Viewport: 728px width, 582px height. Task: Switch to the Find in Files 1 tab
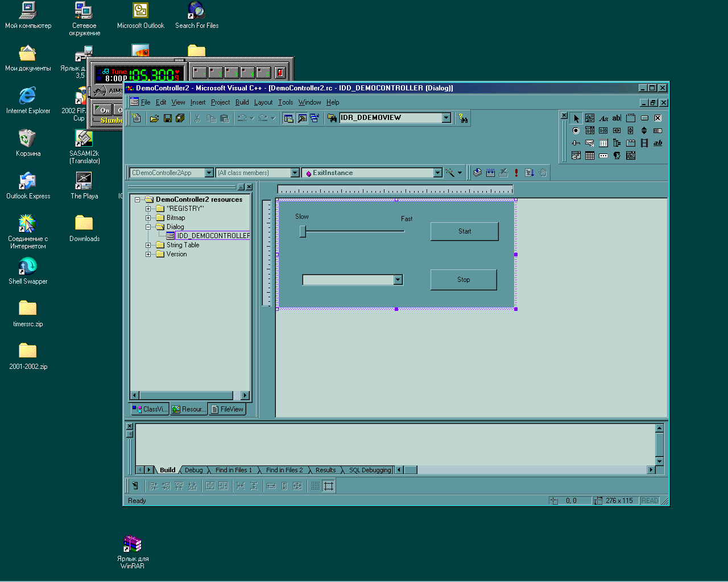233,470
